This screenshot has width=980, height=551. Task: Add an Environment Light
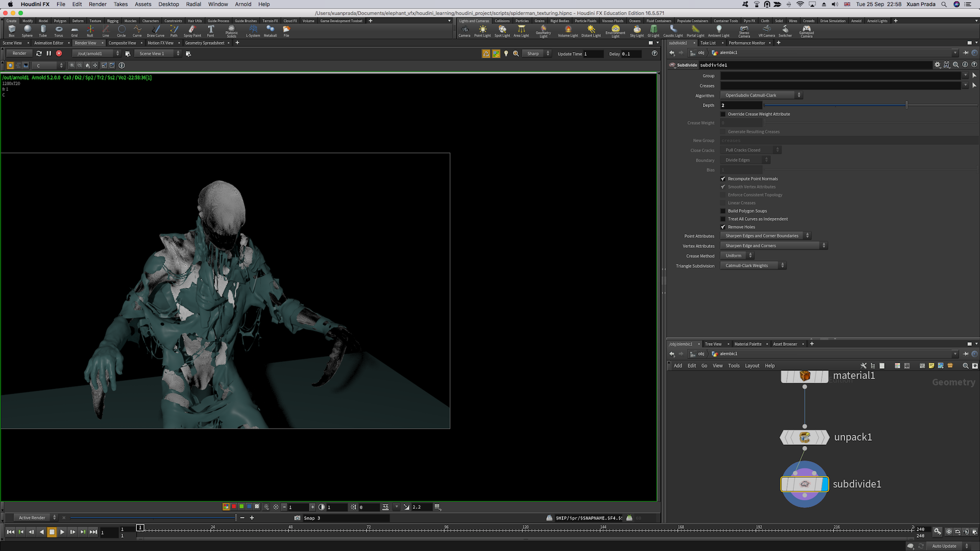pos(616,32)
